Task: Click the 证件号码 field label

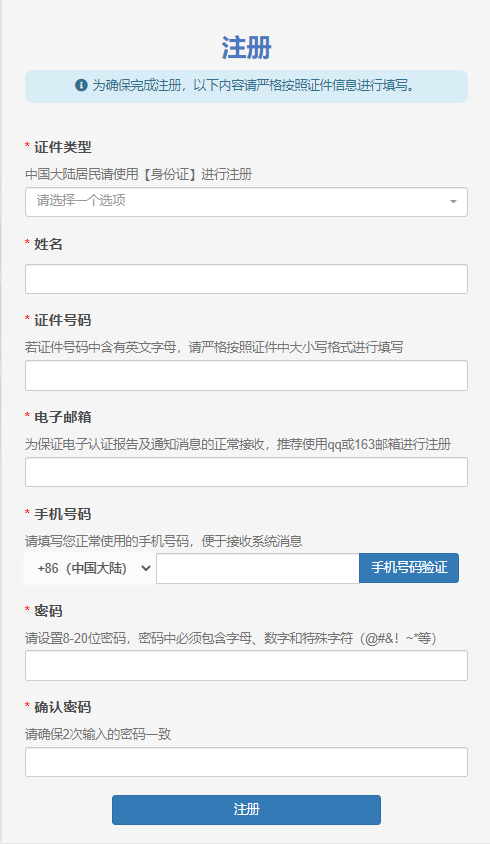Action: click(x=62, y=320)
